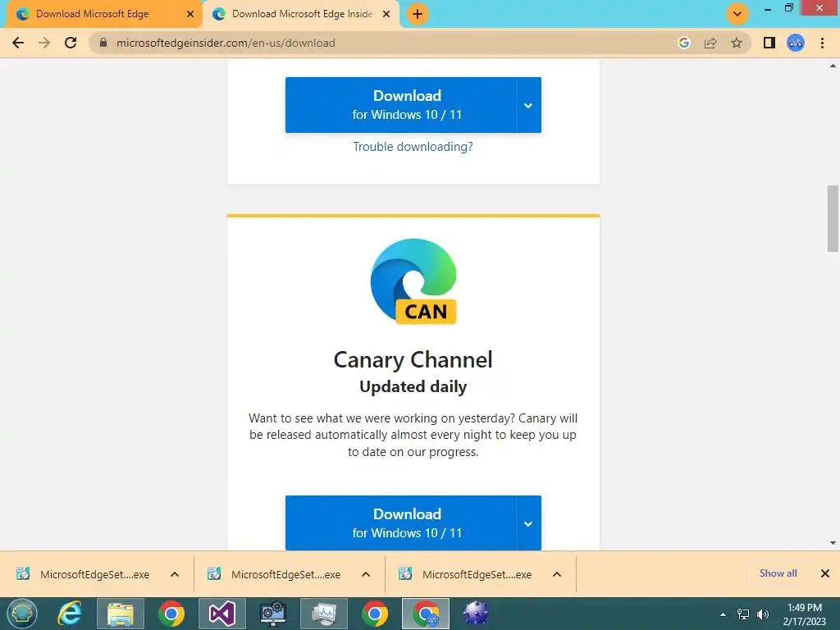Close the Edge Insider tab

[x=386, y=14]
